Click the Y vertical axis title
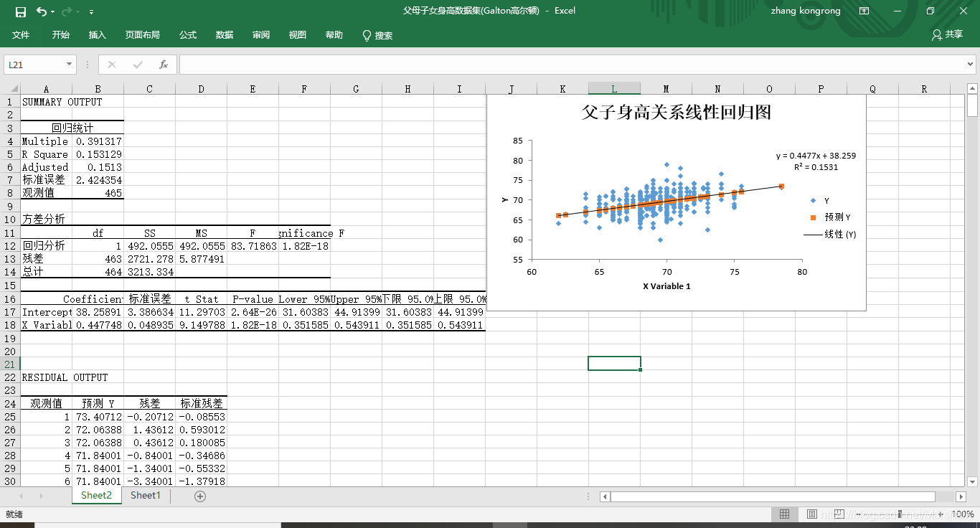The image size is (980, 528). [505, 200]
